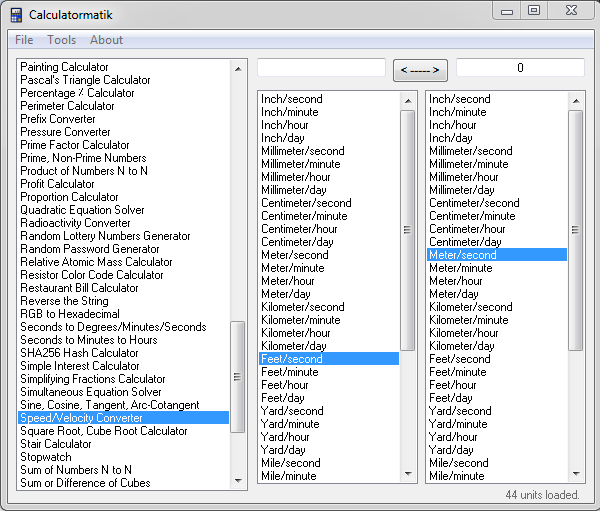Screen dimensions: 600x511
Task: Click up arrow of source units scrollbar
Action: pos(408,101)
